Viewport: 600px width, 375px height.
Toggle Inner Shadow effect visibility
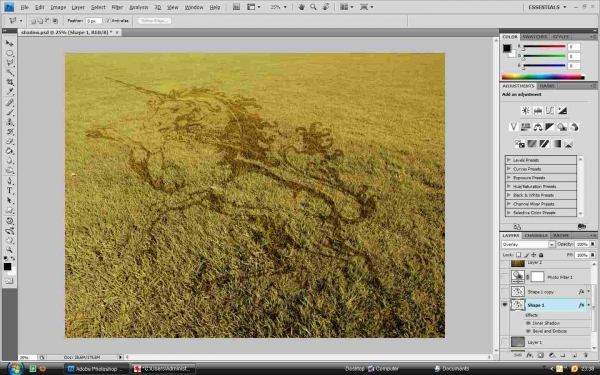528,323
